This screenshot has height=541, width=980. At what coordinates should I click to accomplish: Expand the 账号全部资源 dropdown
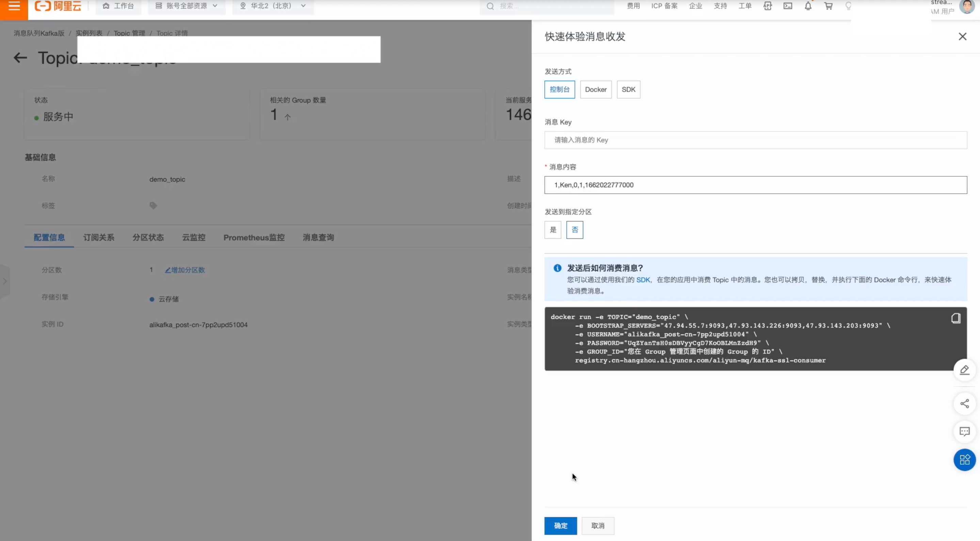186,6
